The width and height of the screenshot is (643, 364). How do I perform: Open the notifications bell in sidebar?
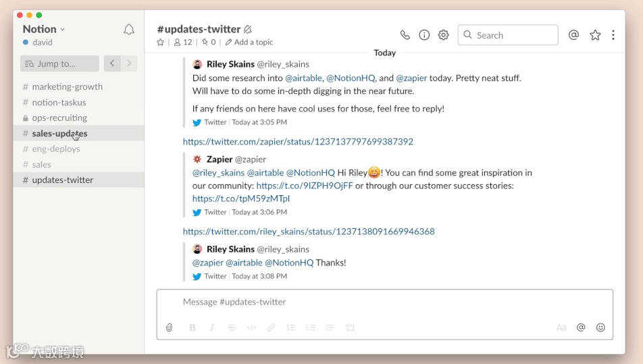click(x=129, y=30)
